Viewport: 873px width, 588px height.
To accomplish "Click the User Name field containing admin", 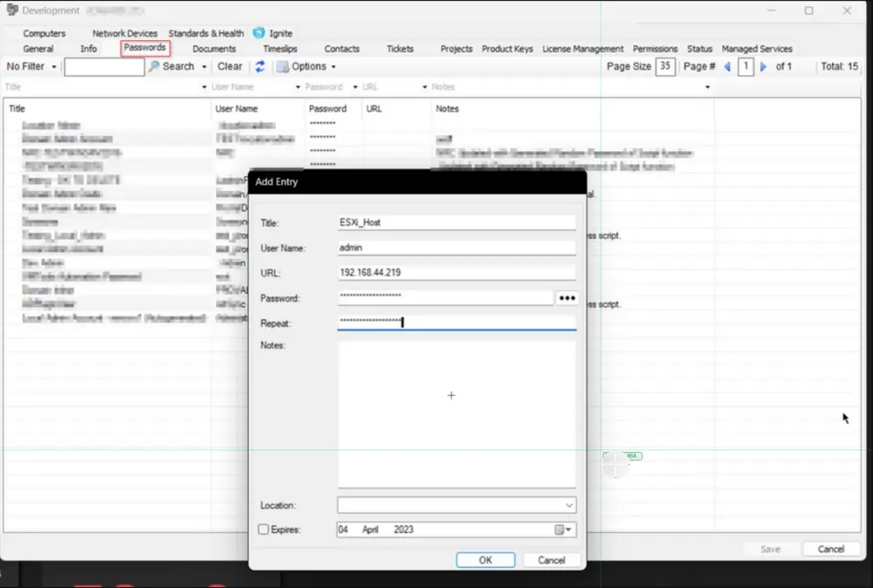I will click(457, 248).
